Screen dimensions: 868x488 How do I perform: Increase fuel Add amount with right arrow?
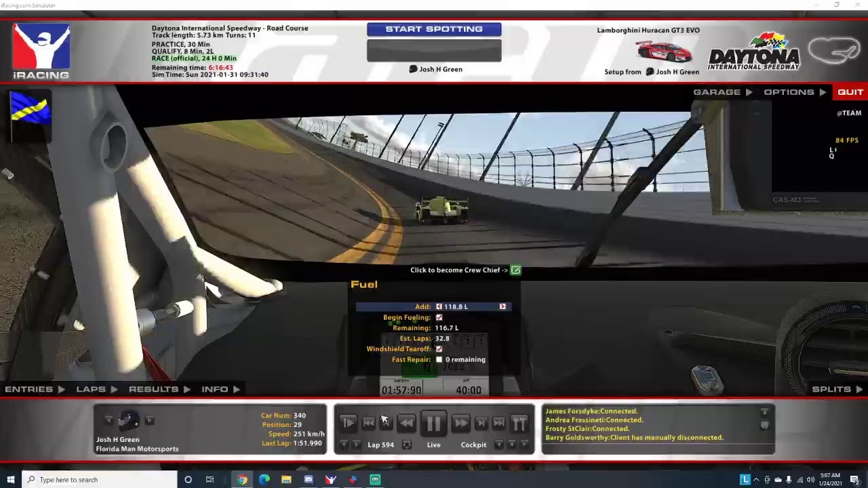[x=502, y=307]
